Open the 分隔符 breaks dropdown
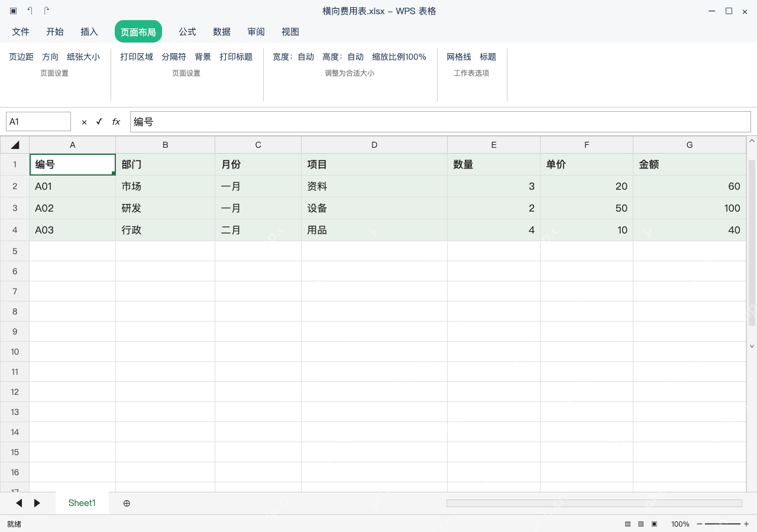This screenshot has width=757, height=532. tap(174, 57)
